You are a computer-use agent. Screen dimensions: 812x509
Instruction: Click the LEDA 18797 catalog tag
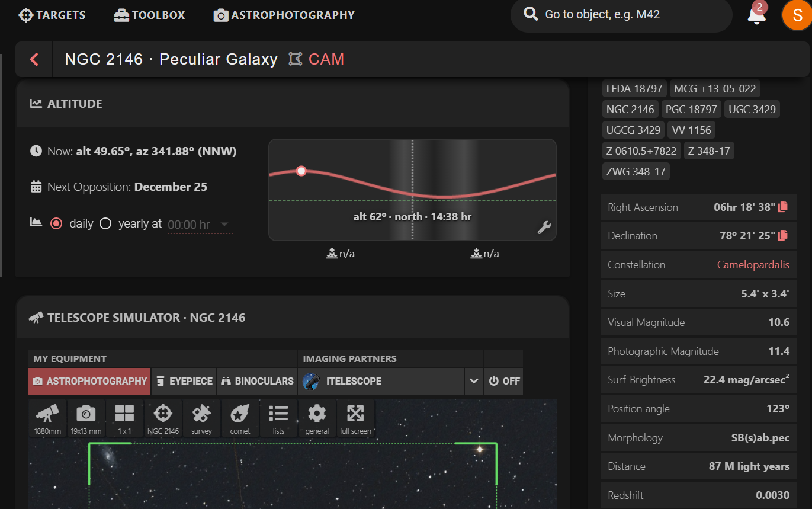pyautogui.click(x=634, y=89)
